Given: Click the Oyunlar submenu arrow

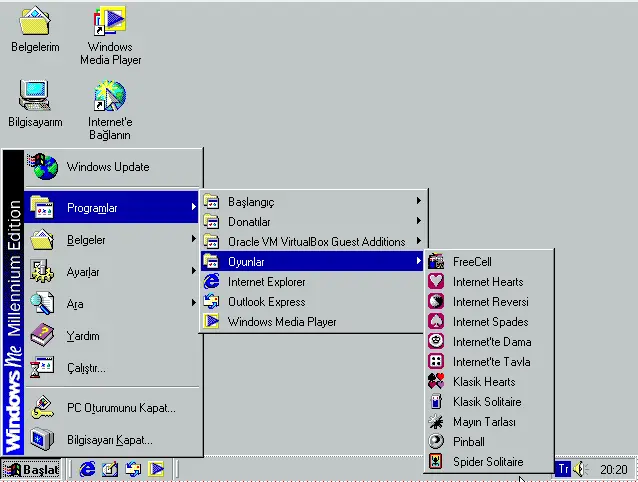Looking at the screenshot, I should [x=418, y=261].
